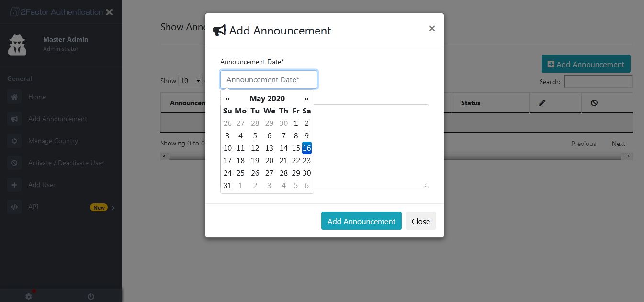Click the power logout icon
This screenshot has height=302, width=644.
pyautogui.click(x=90, y=297)
